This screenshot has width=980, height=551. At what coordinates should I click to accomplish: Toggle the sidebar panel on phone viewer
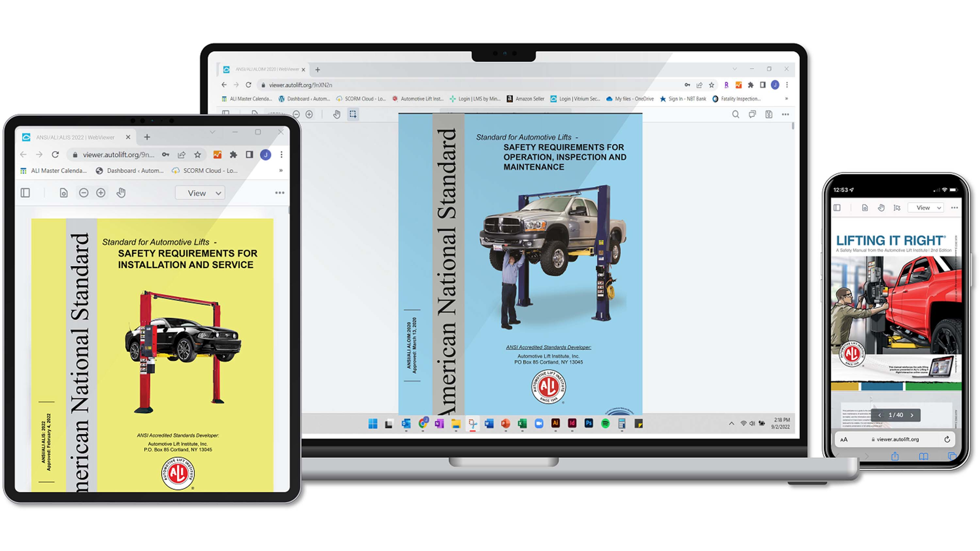pyautogui.click(x=837, y=208)
